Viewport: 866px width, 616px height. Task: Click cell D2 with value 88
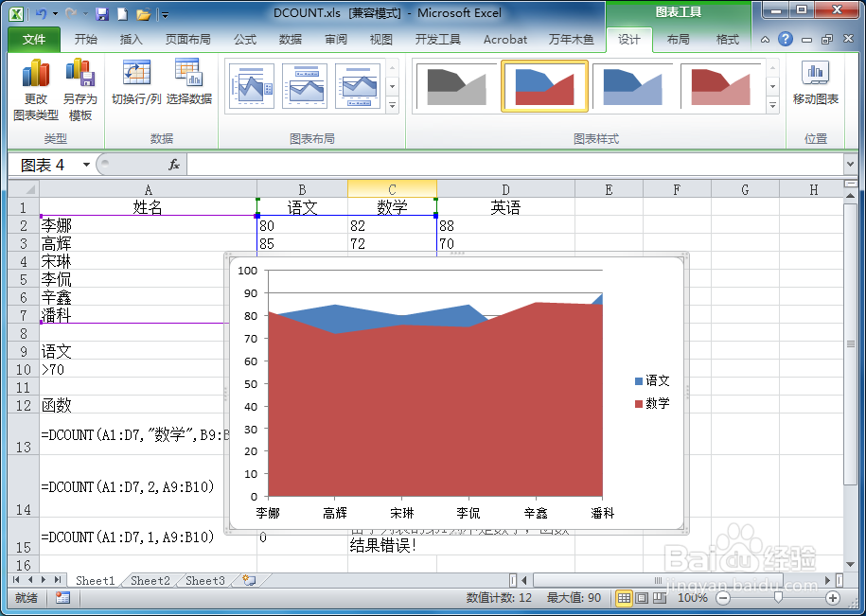[x=505, y=225]
